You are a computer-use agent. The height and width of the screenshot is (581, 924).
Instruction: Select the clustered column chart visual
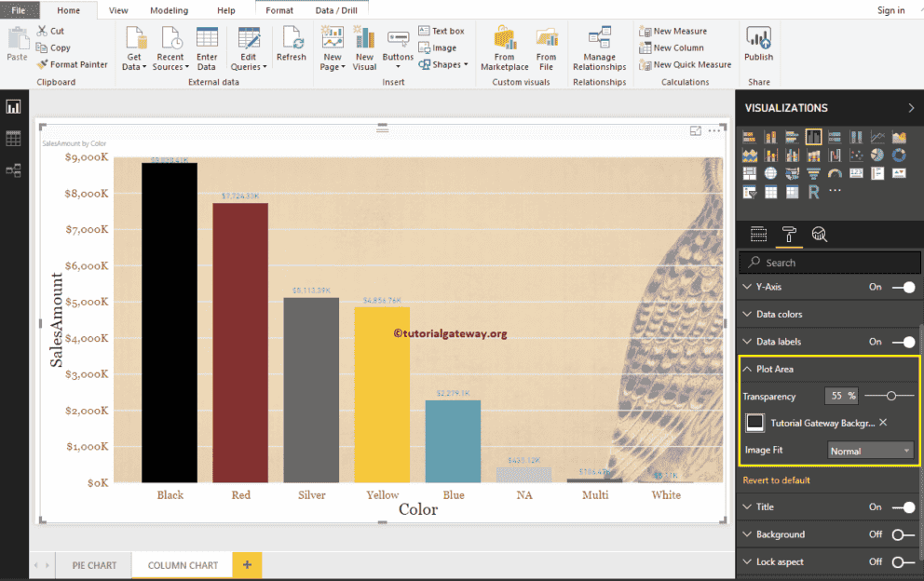(x=813, y=137)
